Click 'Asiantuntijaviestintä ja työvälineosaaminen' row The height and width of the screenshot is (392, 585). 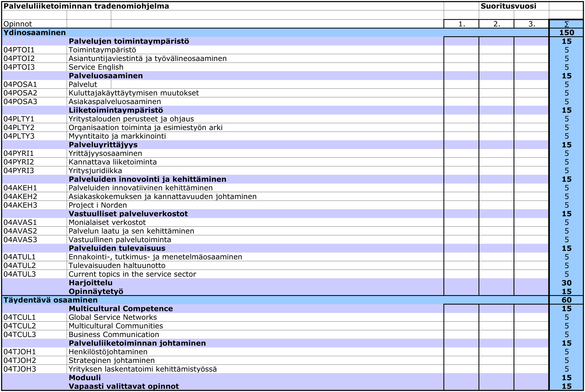[275, 59]
